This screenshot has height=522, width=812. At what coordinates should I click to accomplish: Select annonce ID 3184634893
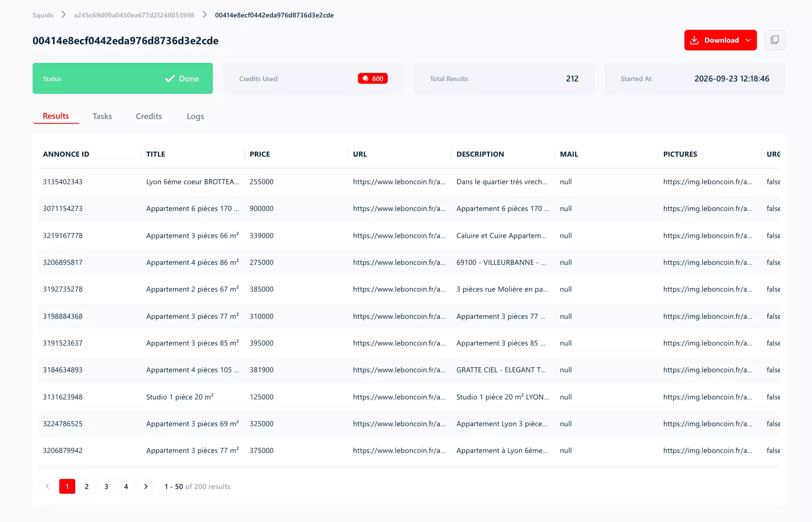63,370
